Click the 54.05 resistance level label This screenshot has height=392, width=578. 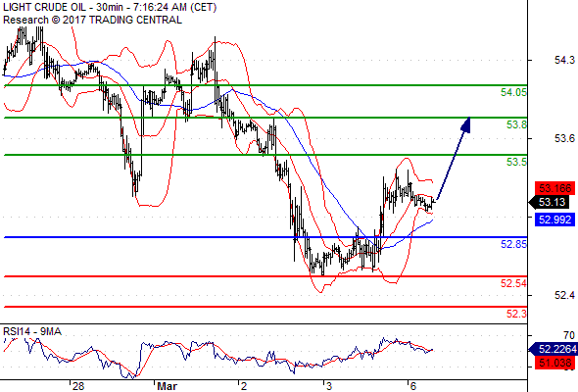point(513,92)
